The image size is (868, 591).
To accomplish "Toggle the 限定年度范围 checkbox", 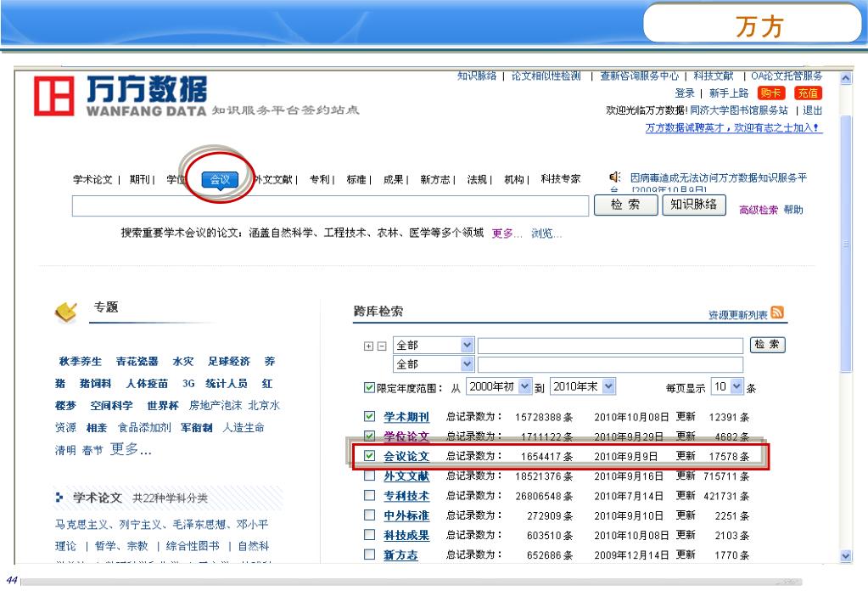I will [369, 387].
